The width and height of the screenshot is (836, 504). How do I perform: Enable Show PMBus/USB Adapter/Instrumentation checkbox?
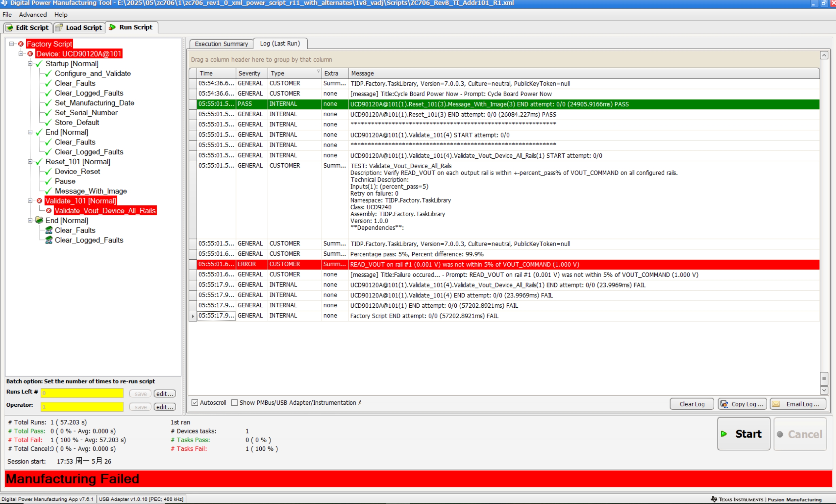235,403
